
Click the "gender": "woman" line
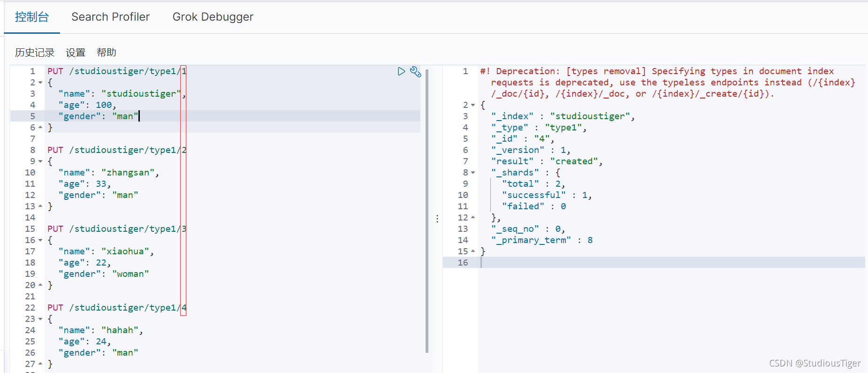104,274
